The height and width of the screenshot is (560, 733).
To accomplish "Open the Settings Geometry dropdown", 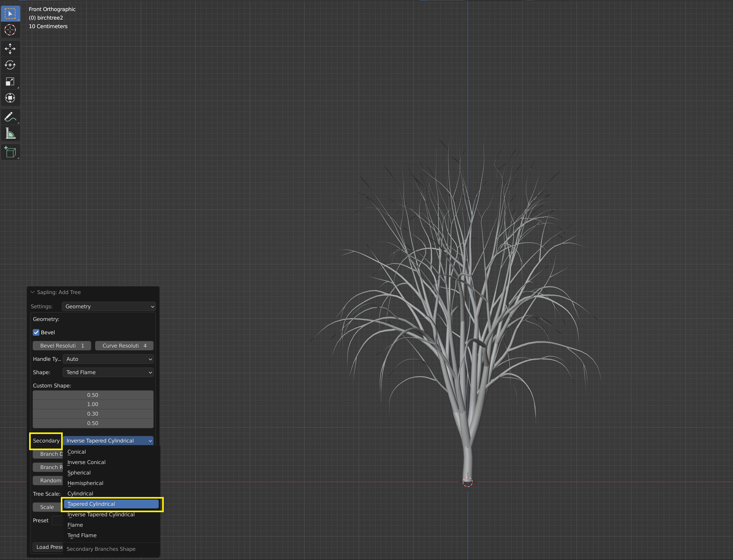I will coord(108,306).
